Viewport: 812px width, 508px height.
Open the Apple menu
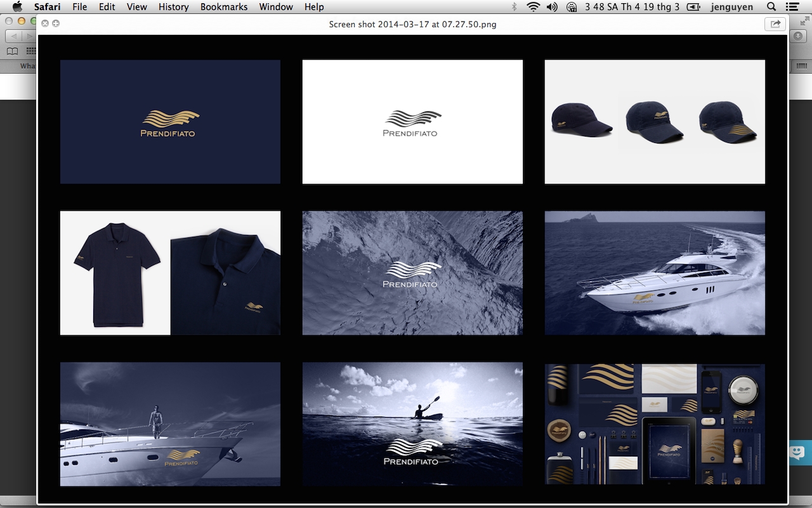(x=18, y=7)
